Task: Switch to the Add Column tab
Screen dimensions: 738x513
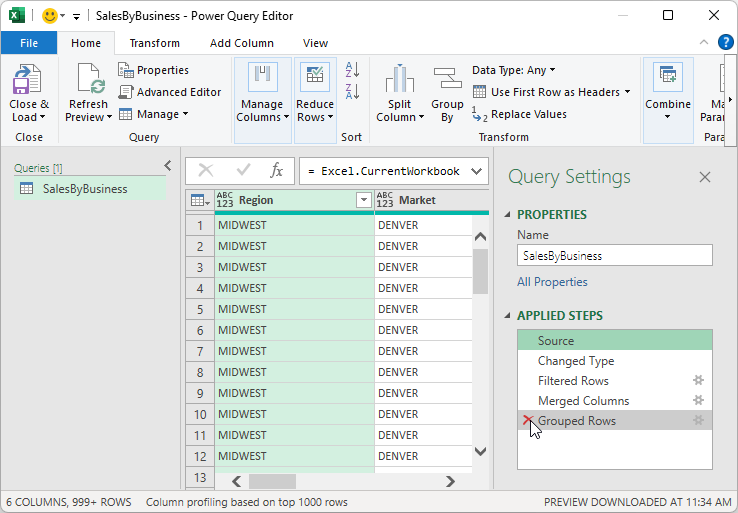Action: coord(241,43)
